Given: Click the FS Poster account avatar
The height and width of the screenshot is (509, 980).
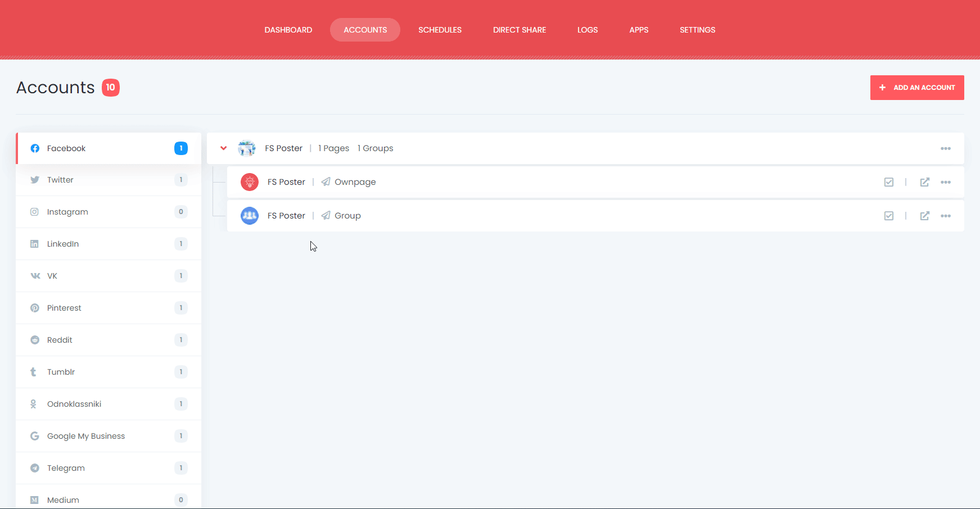Looking at the screenshot, I should pyautogui.click(x=247, y=148).
